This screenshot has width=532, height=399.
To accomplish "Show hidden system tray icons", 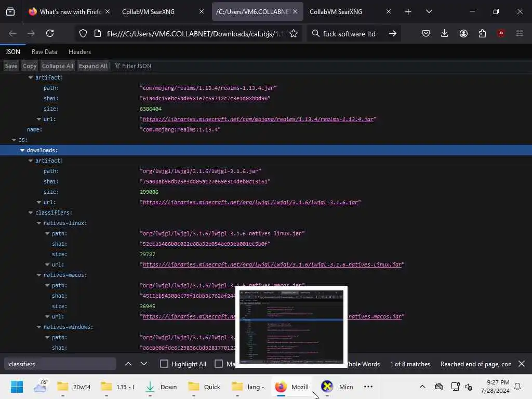I will click(x=422, y=387).
